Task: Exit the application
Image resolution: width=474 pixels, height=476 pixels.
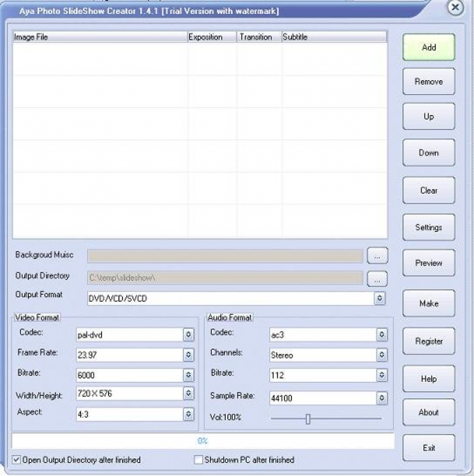Action: tap(428, 448)
